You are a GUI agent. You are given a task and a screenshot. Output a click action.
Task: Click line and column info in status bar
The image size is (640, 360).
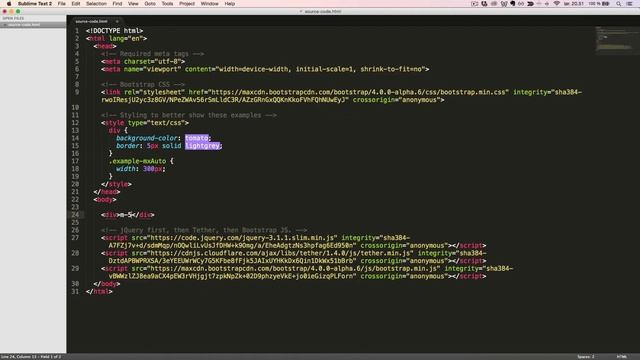pos(31,357)
